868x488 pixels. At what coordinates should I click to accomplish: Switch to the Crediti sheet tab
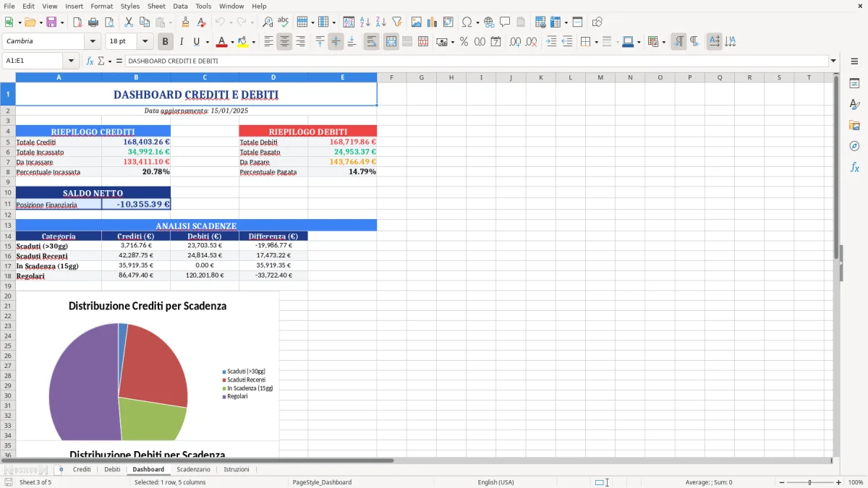click(82, 469)
